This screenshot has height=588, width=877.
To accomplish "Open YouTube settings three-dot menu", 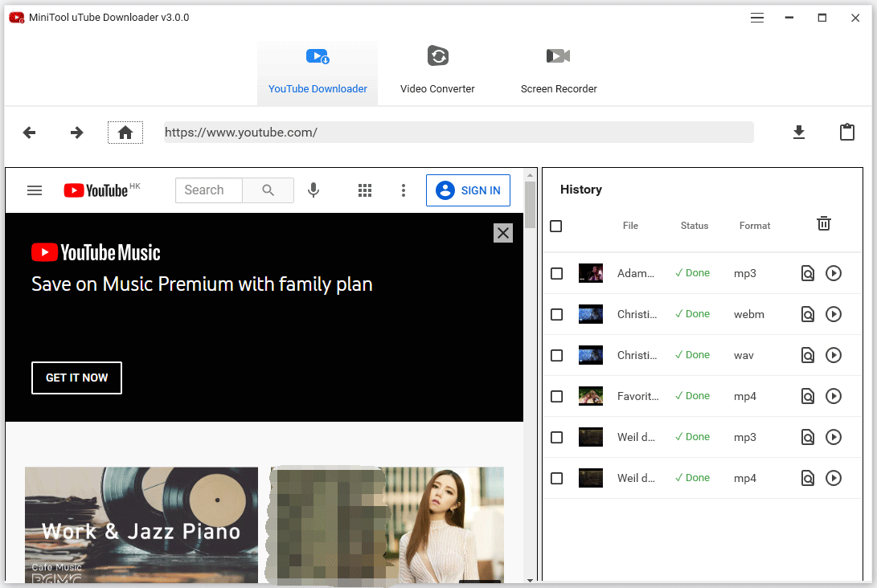I will click(404, 190).
